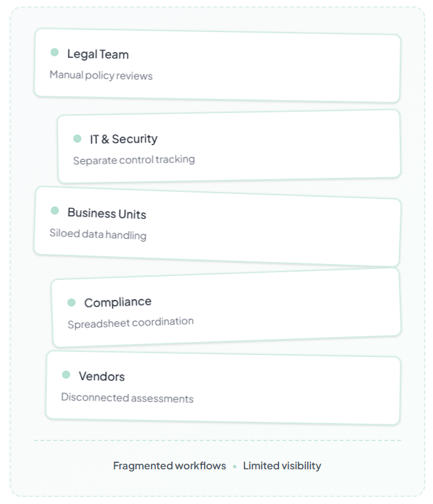Click the green dot beside Business Units

(55, 211)
